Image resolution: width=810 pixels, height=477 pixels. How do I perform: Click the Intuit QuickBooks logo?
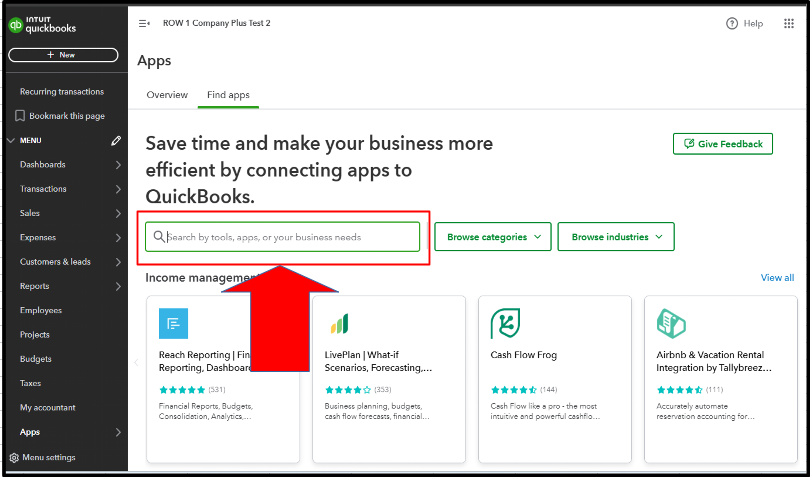[x=42, y=24]
